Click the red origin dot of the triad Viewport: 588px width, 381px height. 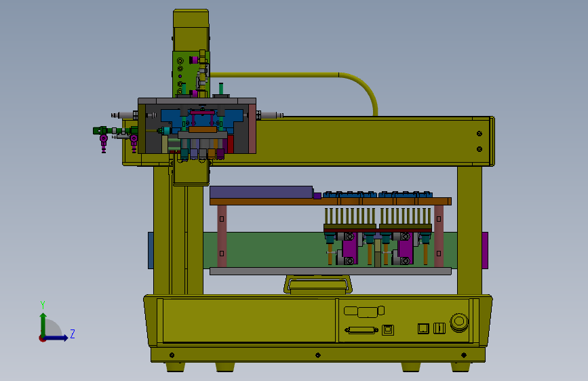(x=42, y=338)
